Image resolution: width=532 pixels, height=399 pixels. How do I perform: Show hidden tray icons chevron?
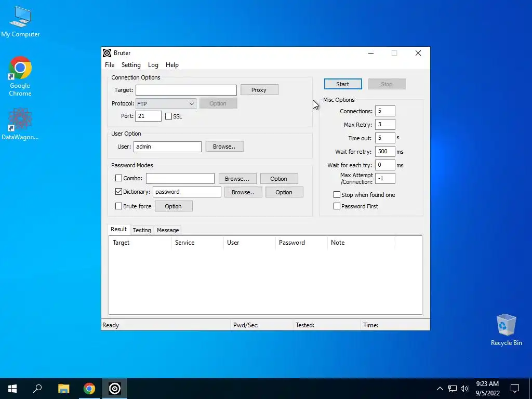tap(440, 389)
